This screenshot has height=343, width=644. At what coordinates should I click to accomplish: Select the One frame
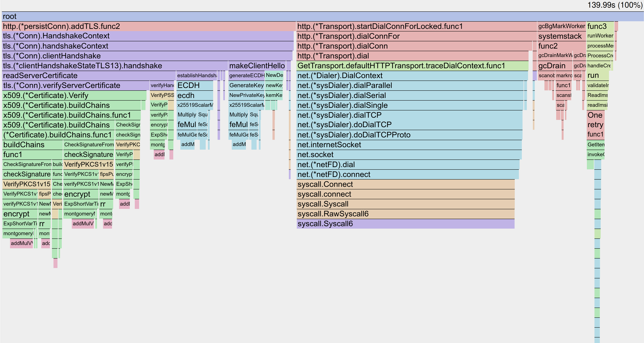pos(596,115)
